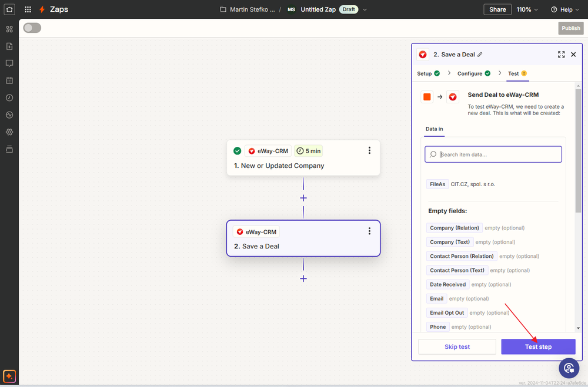Click the folder icon beside Martin Stefko
Screen dimensions: 588x387
tap(223, 9)
